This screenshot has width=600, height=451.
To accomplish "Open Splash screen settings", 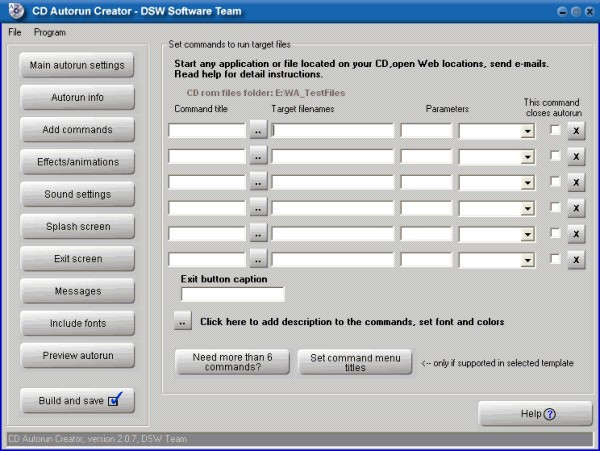I will [77, 226].
